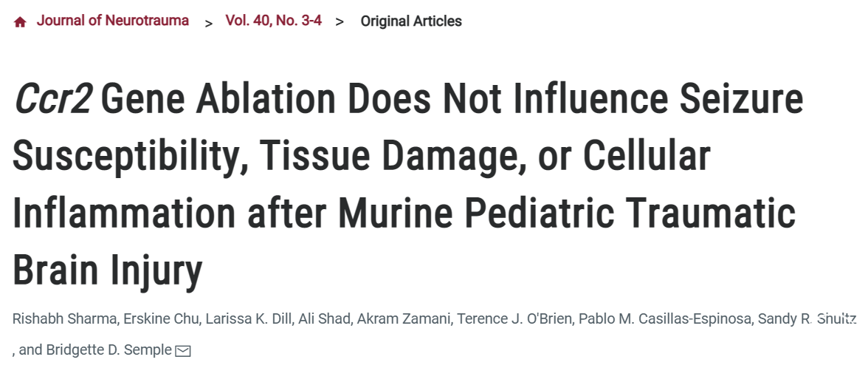Select the Original Articles breadcrumb item
The image size is (868, 368).
pyautogui.click(x=410, y=21)
